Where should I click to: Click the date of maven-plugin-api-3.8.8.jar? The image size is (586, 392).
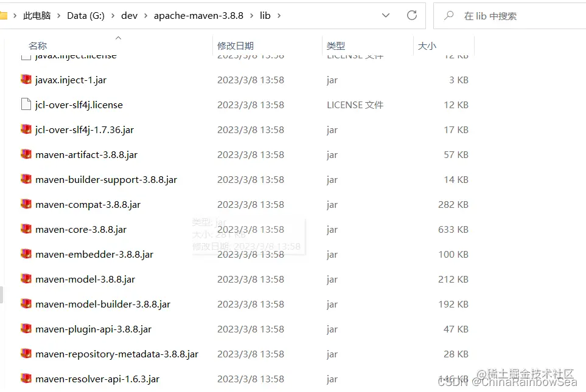(x=250, y=329)
